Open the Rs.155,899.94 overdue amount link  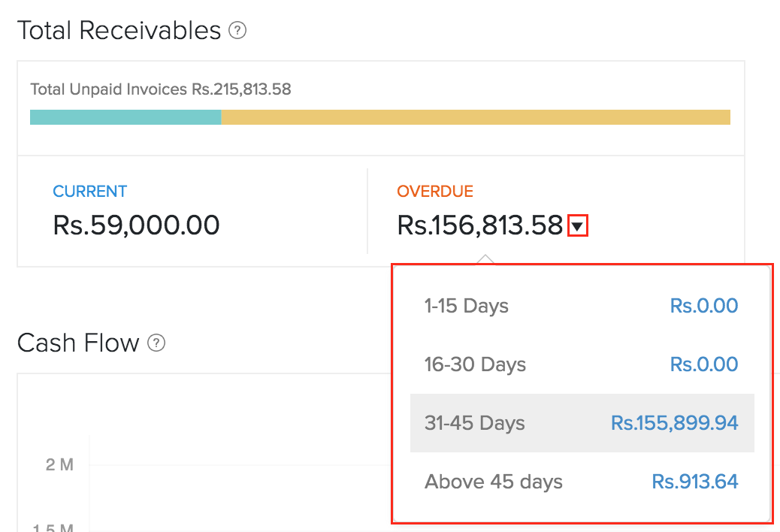(674, 424)
